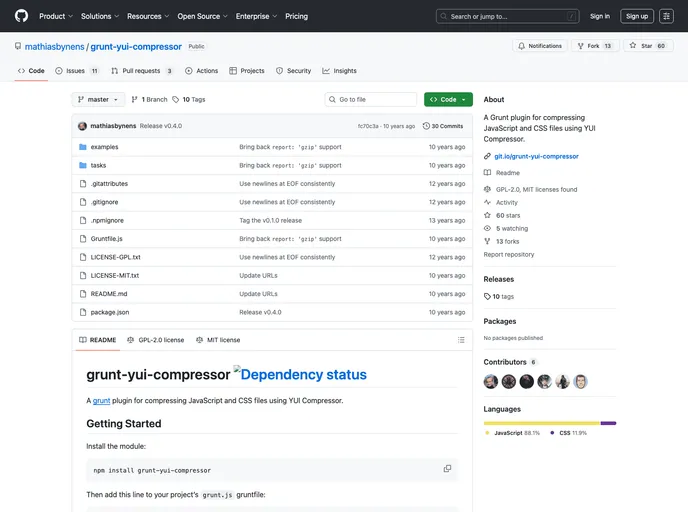Click the CSS purple language bar segment
Screen dimensions: 688x512
tap(609, 423)
